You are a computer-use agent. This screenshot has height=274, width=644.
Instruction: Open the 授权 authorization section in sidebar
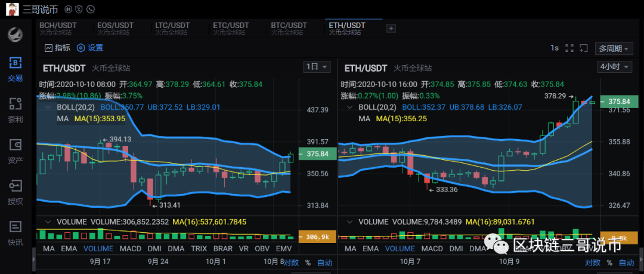coord(15,193)
